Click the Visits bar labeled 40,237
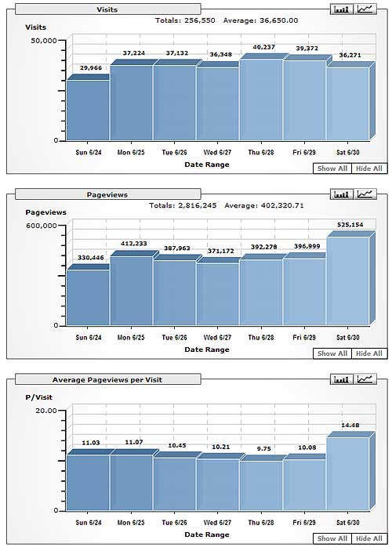392x547 pixels. 261,100
